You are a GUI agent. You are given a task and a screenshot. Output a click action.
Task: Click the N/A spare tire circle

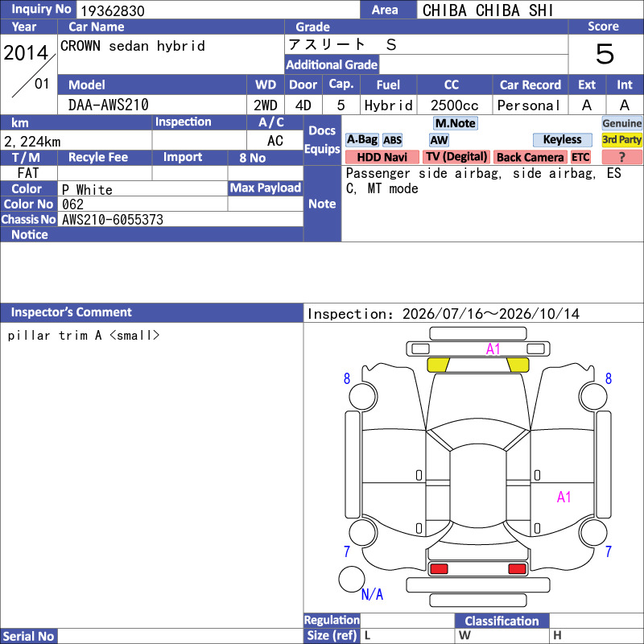click(352, 579)
